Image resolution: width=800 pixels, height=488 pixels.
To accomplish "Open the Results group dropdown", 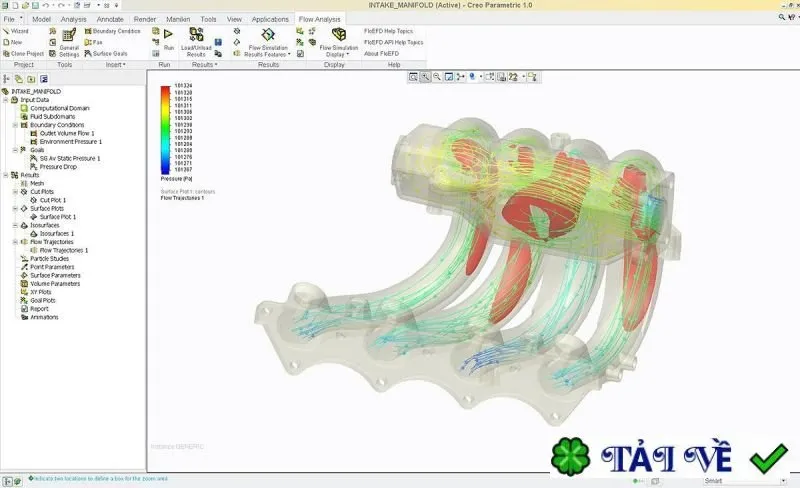I will coord(205,65).
